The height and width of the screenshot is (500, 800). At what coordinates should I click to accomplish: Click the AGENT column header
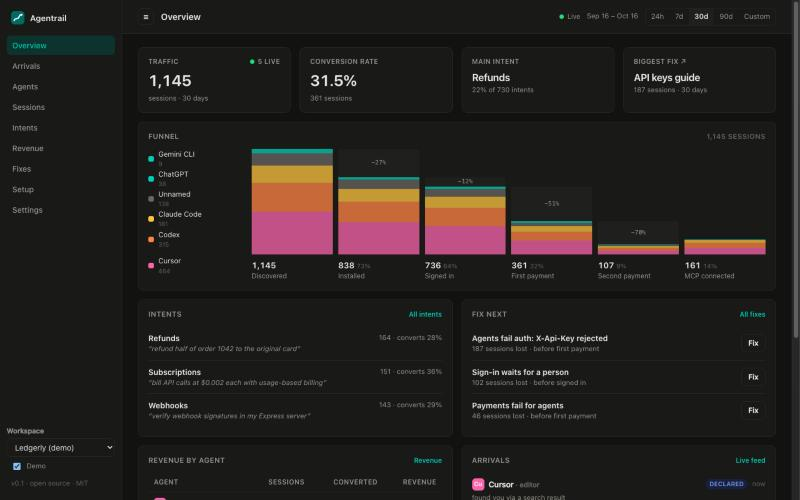pyautogui.click(x=166, y=482)
